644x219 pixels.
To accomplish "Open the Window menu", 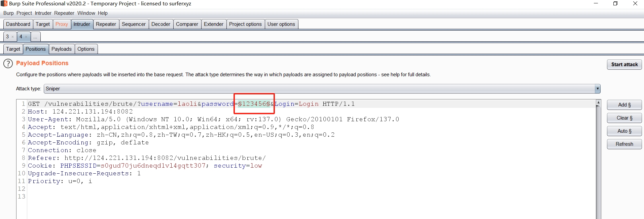I will point(86,13).
